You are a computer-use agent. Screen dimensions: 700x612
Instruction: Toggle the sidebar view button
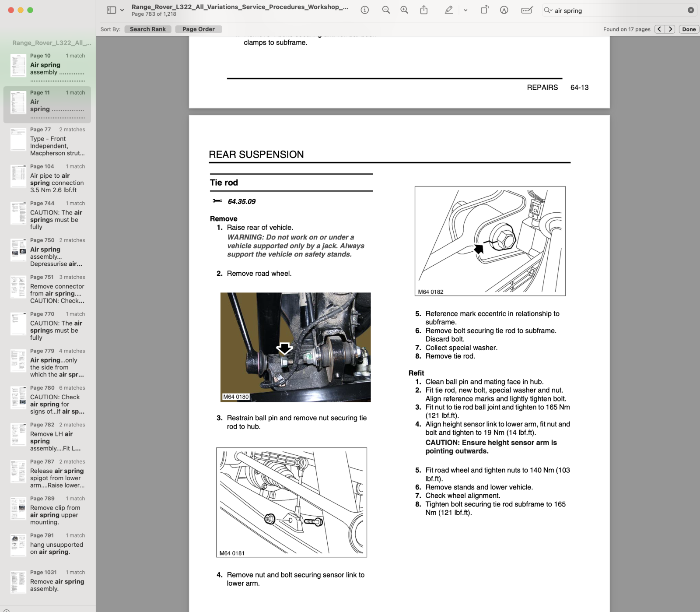click(111, 10)
